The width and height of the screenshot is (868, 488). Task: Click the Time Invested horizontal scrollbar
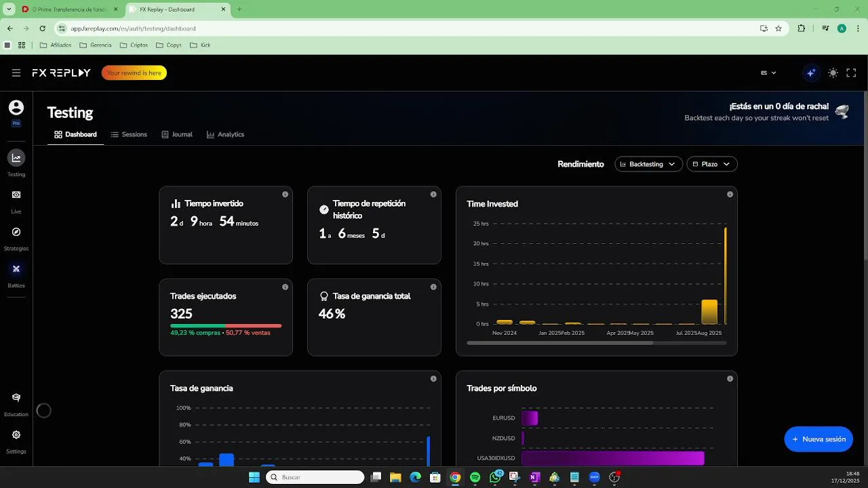560,343
